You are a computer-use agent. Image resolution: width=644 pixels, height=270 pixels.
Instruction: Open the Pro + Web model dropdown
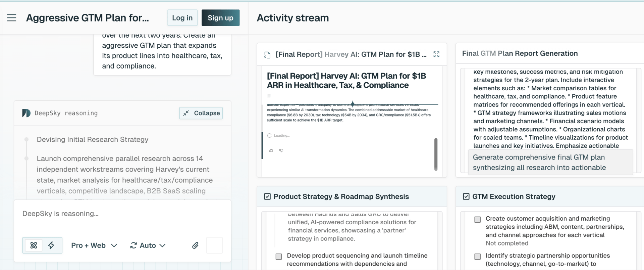pos(94,245)
